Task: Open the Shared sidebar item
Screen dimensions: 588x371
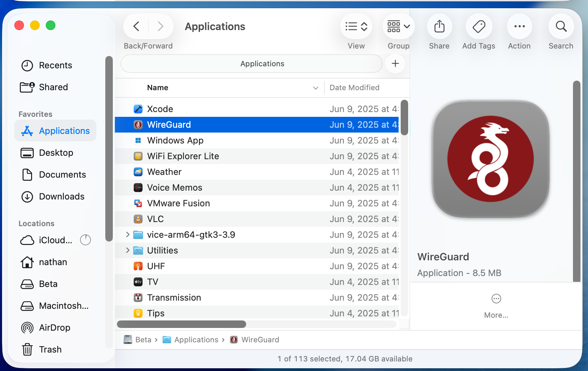Action: coord(55,87)
